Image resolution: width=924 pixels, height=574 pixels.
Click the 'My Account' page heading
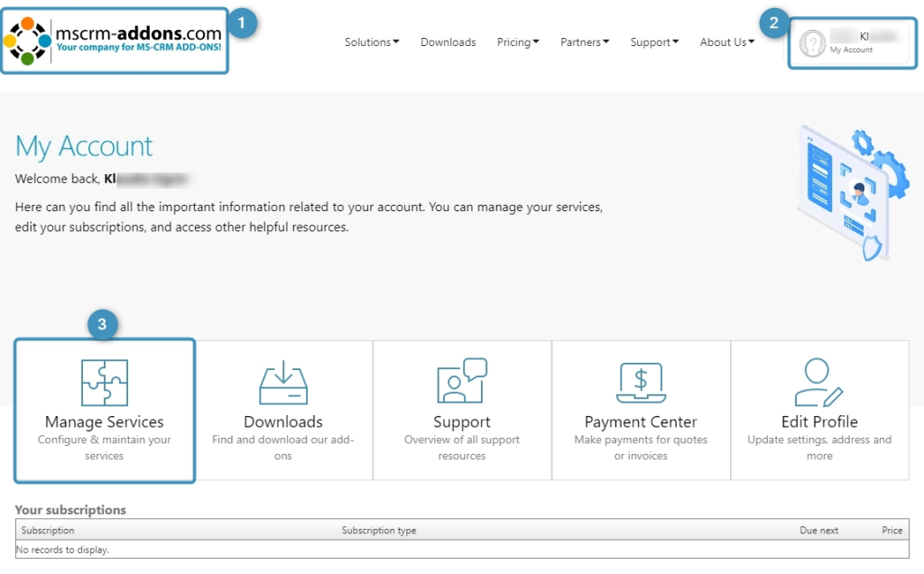click(x=84, y=146)
